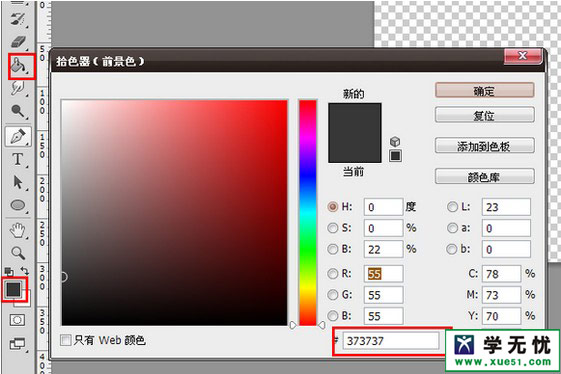This screenshot has height=374, width=561.
Task: Click the R value input field
Action: (384, 274)
